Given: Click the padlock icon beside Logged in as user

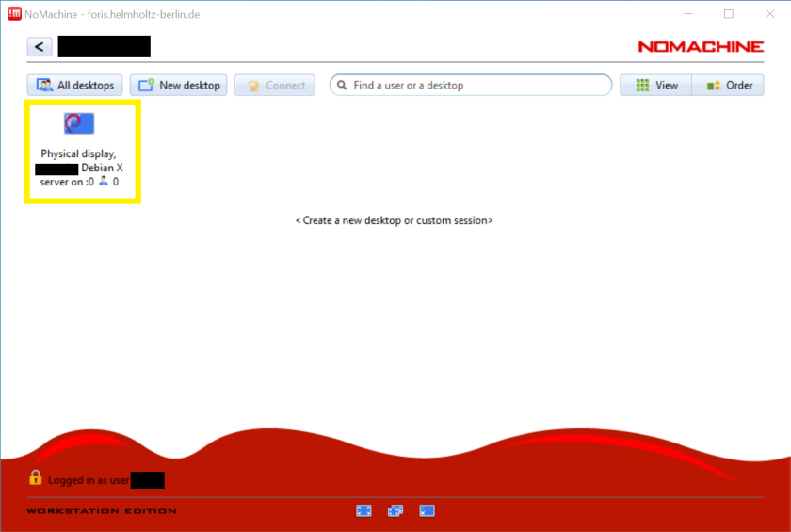Looking at the screenshot, I should [35, 478].
